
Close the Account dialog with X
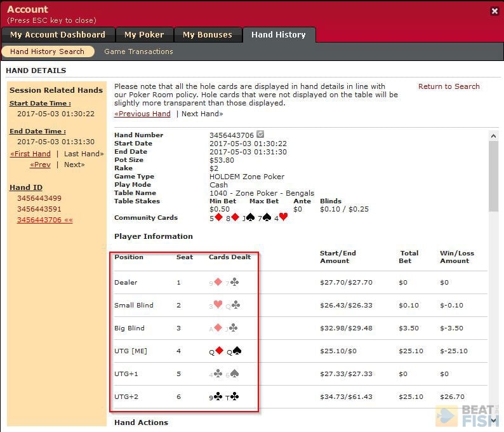pyautogui.click(x=494, y=11)
